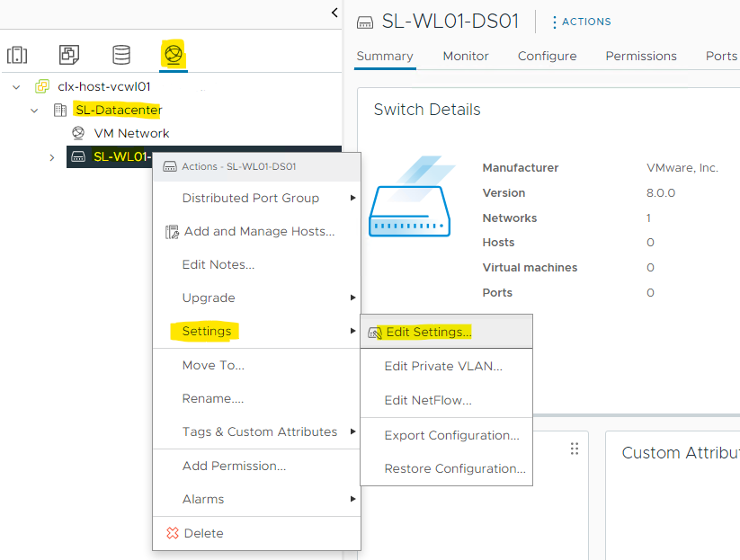Collapse the SL-Datacenter tree node
The height and width of the screenshot is (560, 740).
point(35,110)
